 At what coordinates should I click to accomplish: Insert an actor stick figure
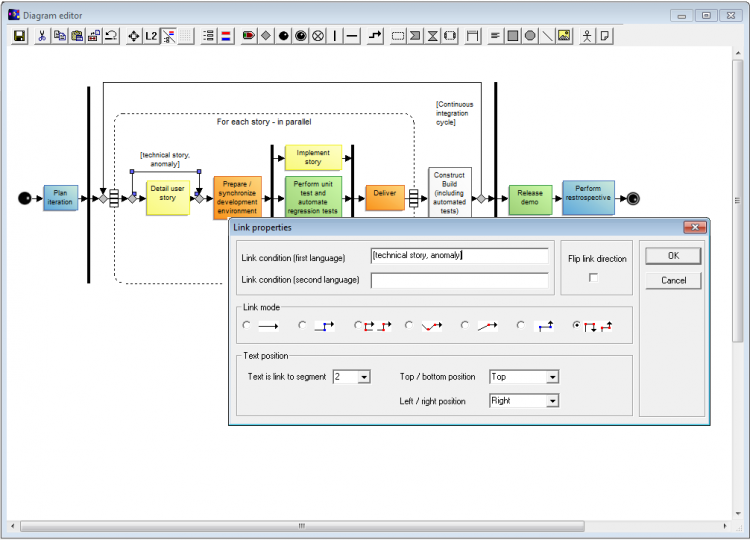(x=587, y=36)
